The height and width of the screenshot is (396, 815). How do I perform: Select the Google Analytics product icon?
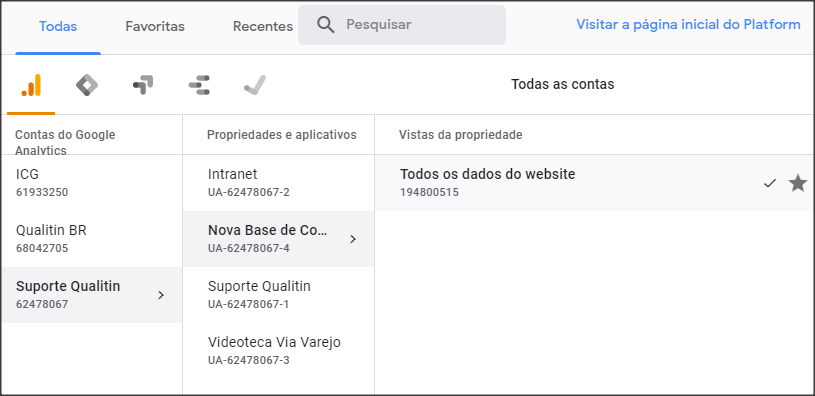pos(31,85)
